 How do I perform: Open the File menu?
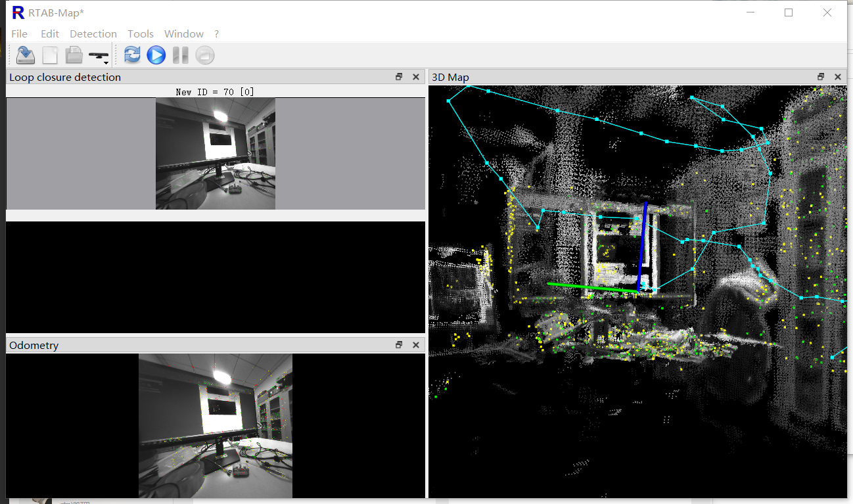click(19, 34)
